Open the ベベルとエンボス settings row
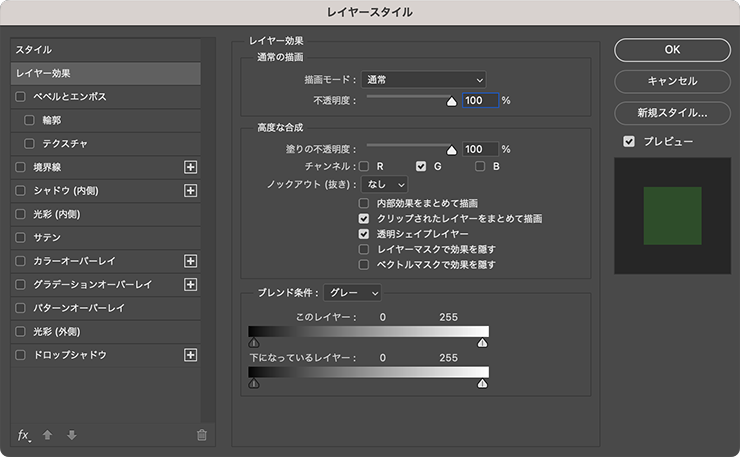The image size is (740, 457). [x=106, y=97]
